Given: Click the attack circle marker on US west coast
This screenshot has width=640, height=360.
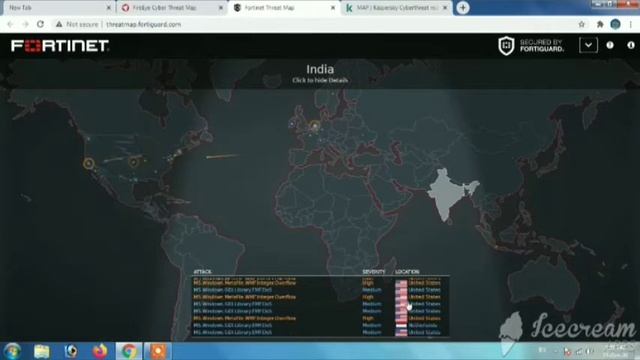Looking at the screenshot, I should coord(89,164).
